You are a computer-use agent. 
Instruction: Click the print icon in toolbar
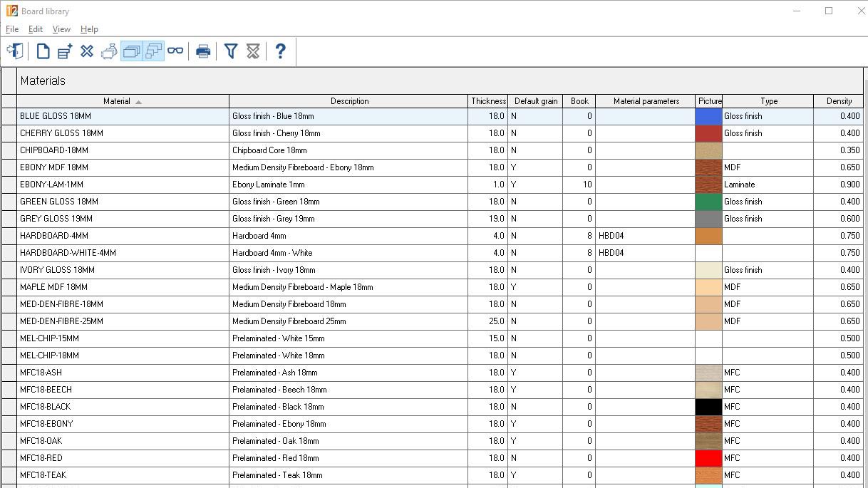[203, 51]
